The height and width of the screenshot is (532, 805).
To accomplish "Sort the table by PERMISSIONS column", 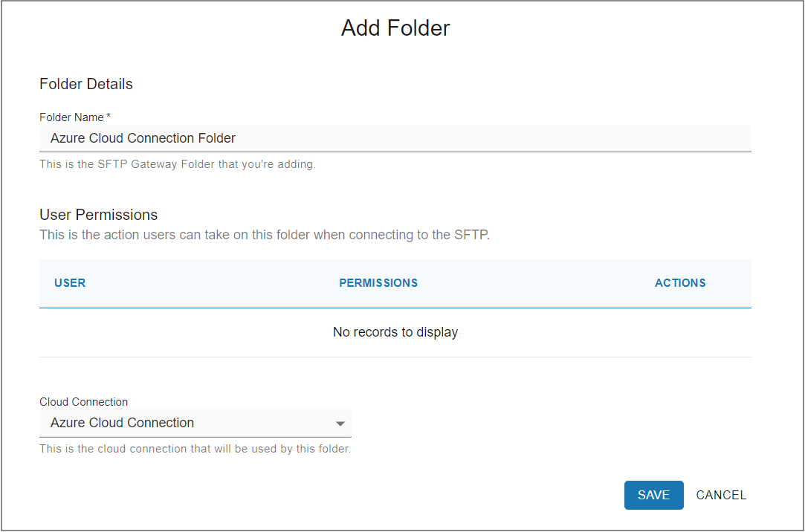I will click(x=378, y=283).
